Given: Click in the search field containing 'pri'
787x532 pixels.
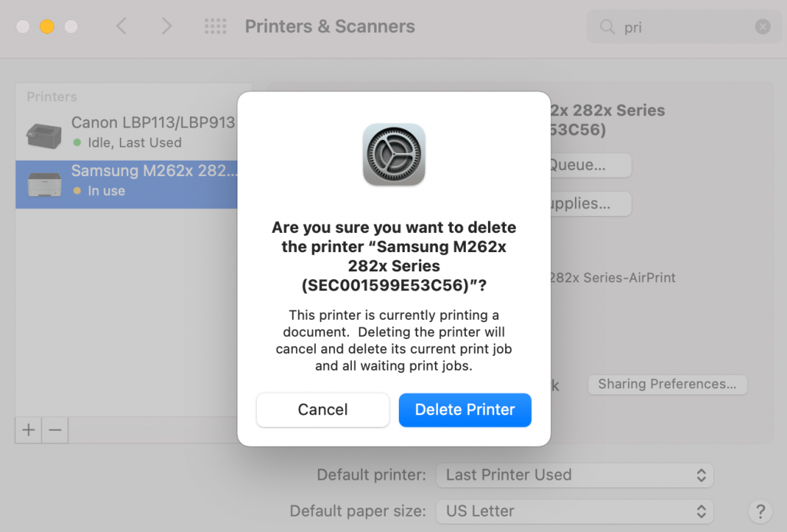Looking at the screenshot, I should pos(684,27).
